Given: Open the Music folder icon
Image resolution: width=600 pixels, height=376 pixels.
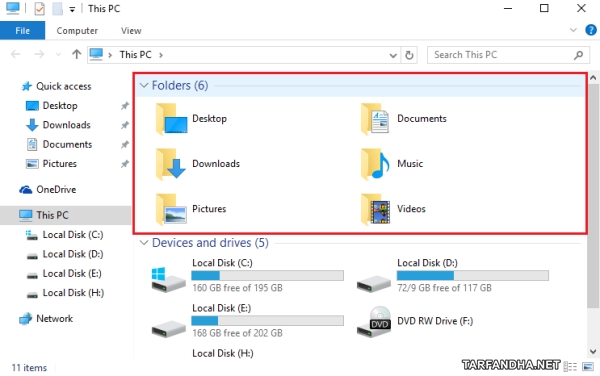Looking at the screenshot, I should click(x=375, y=164).
